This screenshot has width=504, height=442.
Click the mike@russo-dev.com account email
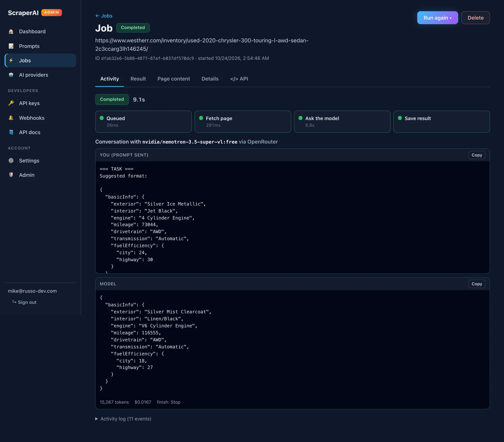tap(32, 291)
